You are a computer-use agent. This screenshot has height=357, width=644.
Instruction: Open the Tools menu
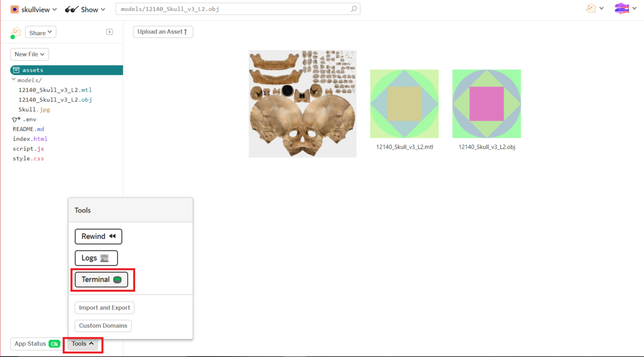click(82, 343)
